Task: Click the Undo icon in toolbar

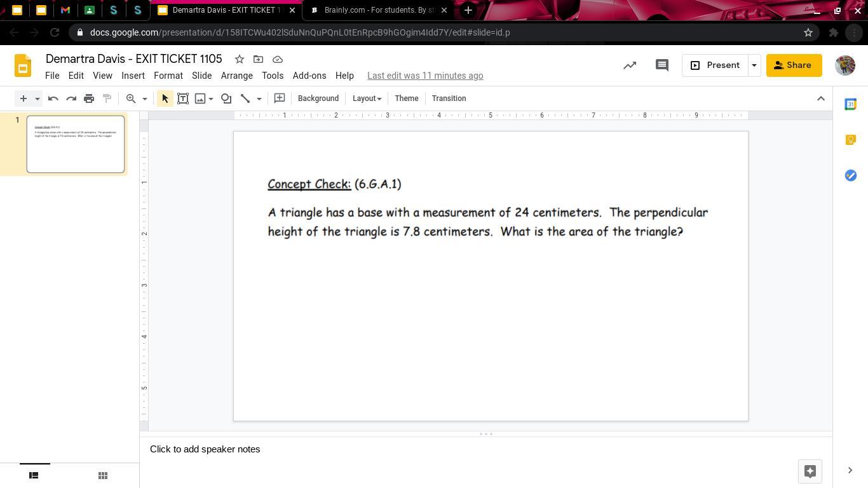Action: pyautogui.click(x=53, y=98)
